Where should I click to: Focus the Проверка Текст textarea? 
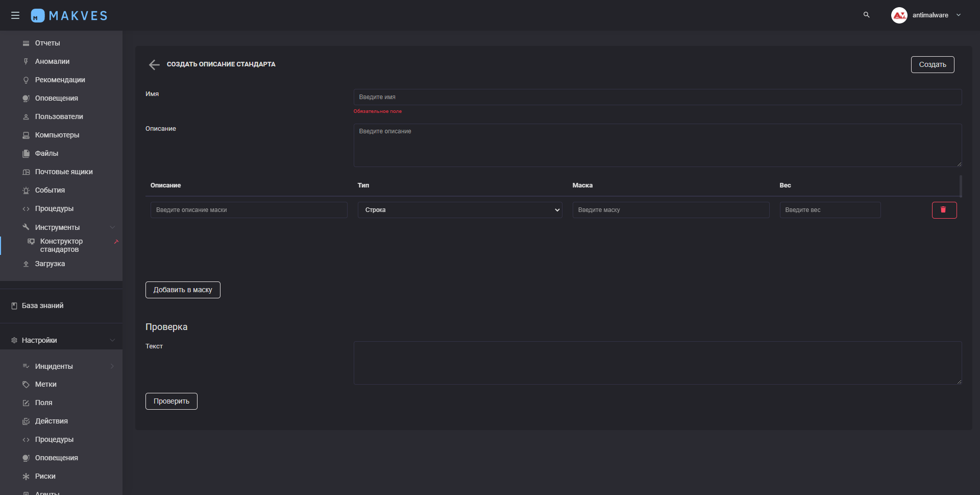(657, 363)
